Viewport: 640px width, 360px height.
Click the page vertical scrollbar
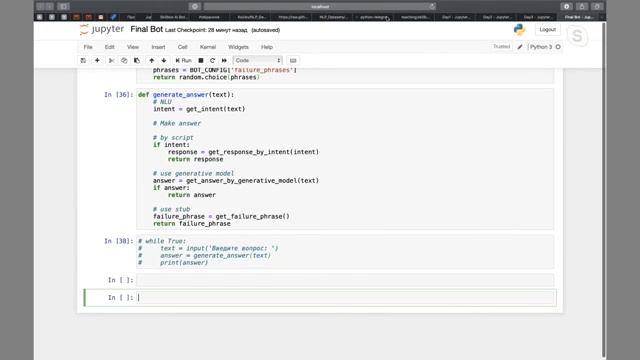[604, 190]
